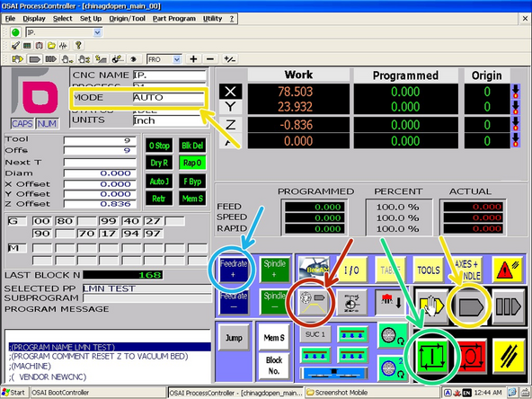Select the triple-block step mode button on the black panel
Image resolution: width=532 pixels, height=399 pixels.
coord(509,306)
